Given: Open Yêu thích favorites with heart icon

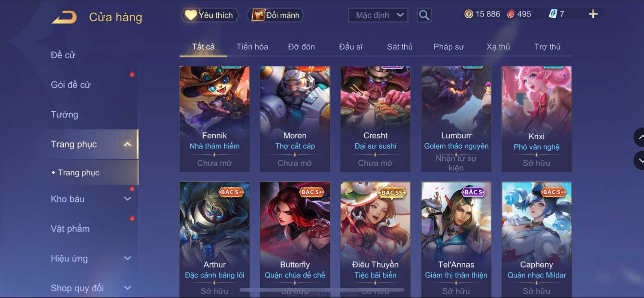Looking at the screenshot, I should (x=209, y=15).
